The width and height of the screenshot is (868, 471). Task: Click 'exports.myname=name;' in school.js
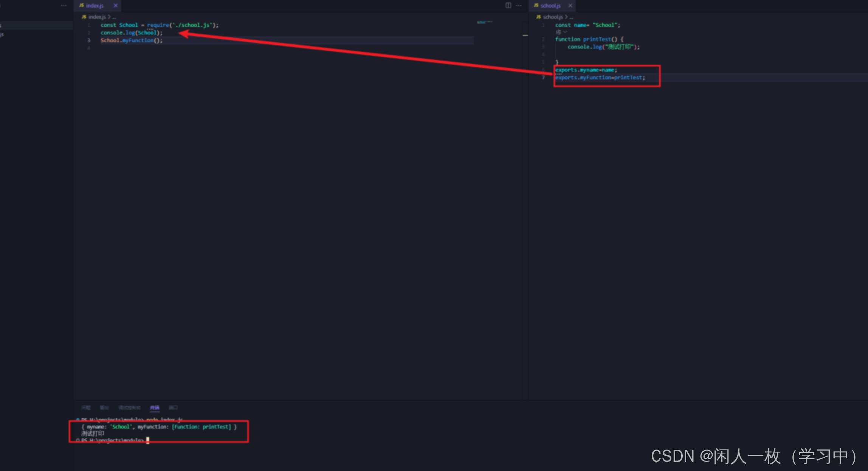tap(586, 70)
